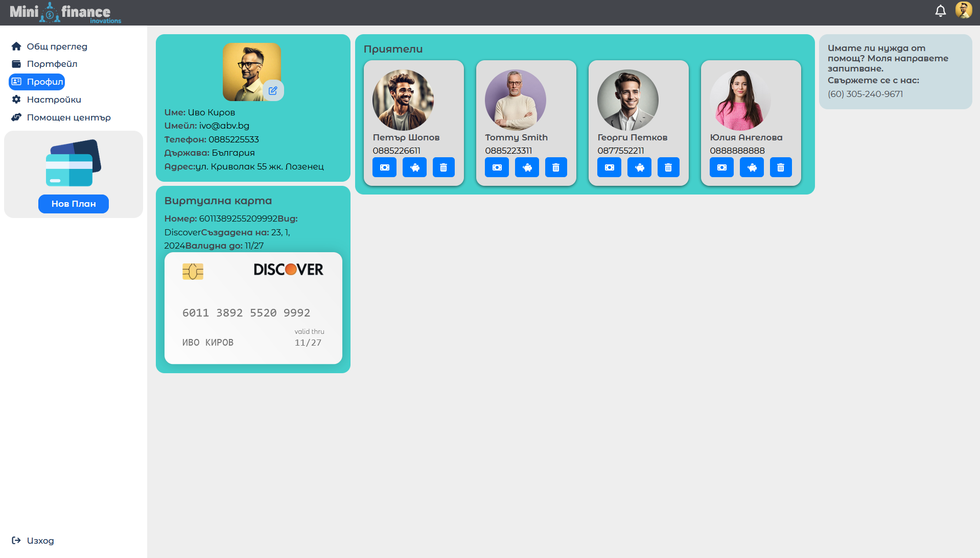Click cardholder name ИВО КИРОВ
This screenshot has height=558, width=980.
(x=208, y=343)
